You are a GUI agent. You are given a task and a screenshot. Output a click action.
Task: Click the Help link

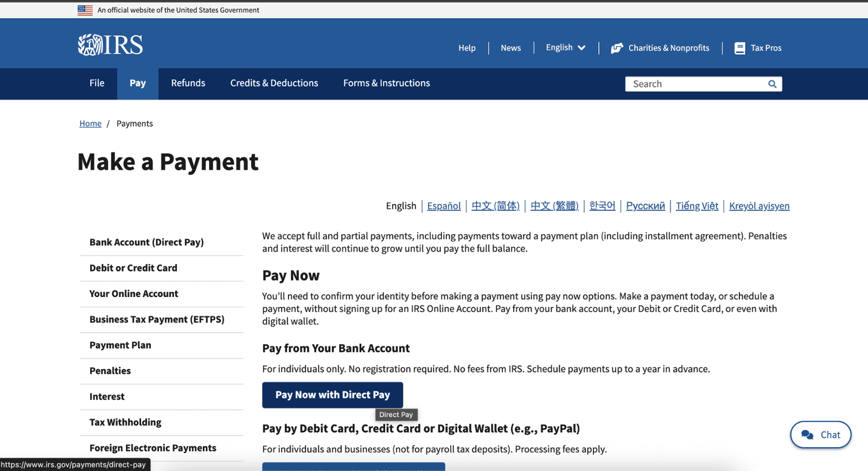pos(467,48)
